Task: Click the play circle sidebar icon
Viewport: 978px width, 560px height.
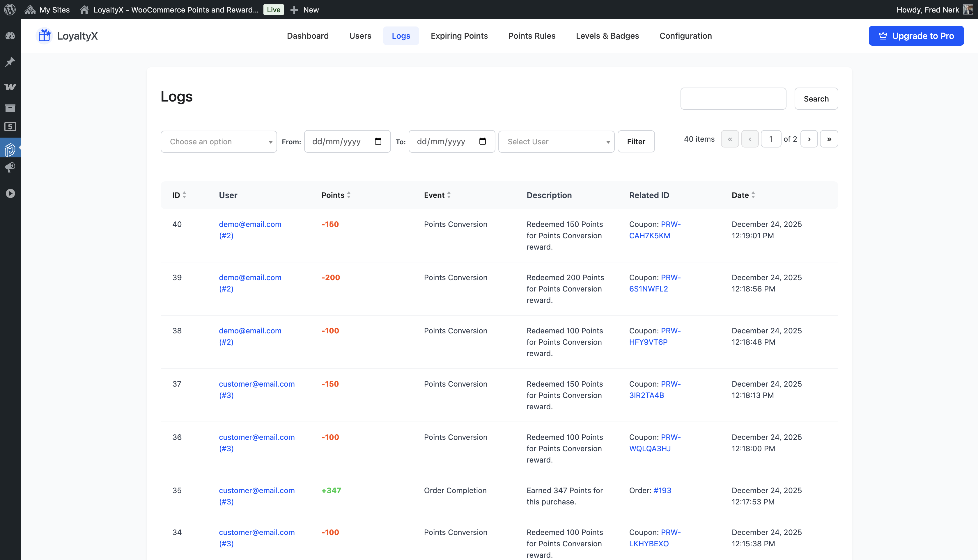Action: click(x=10, y=193)
